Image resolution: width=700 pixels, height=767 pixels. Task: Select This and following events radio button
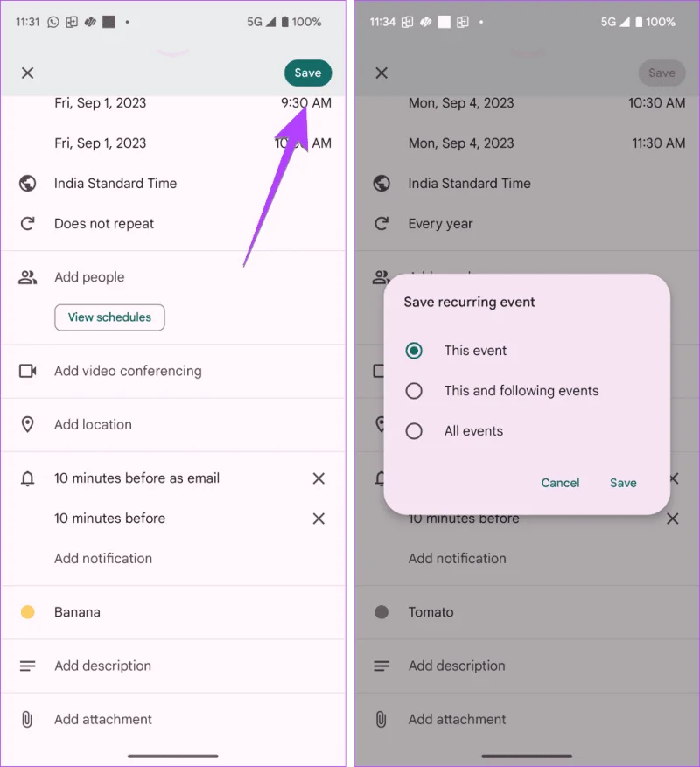(x=414, y=391)
